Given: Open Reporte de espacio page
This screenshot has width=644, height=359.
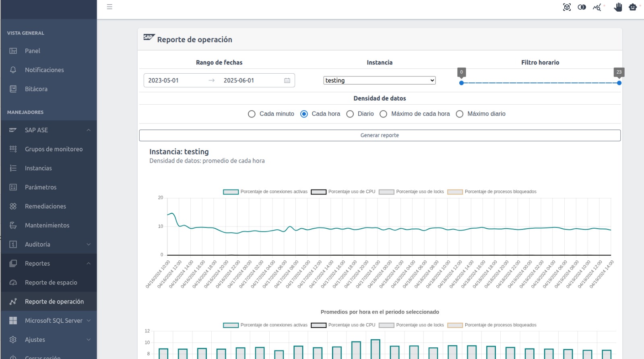Looking at the screenshot, I should (51, 283).
